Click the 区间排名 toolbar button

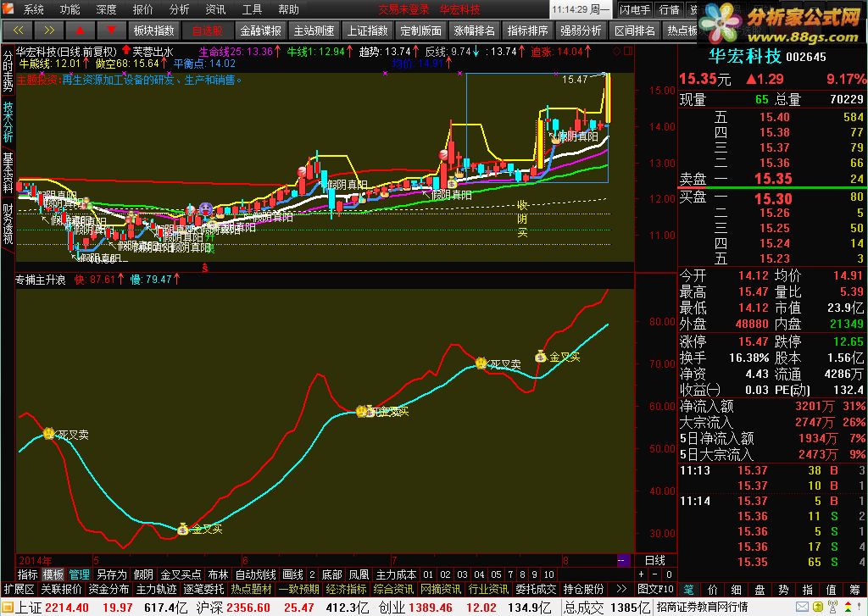pyautogui.click(x=635, y=31)
